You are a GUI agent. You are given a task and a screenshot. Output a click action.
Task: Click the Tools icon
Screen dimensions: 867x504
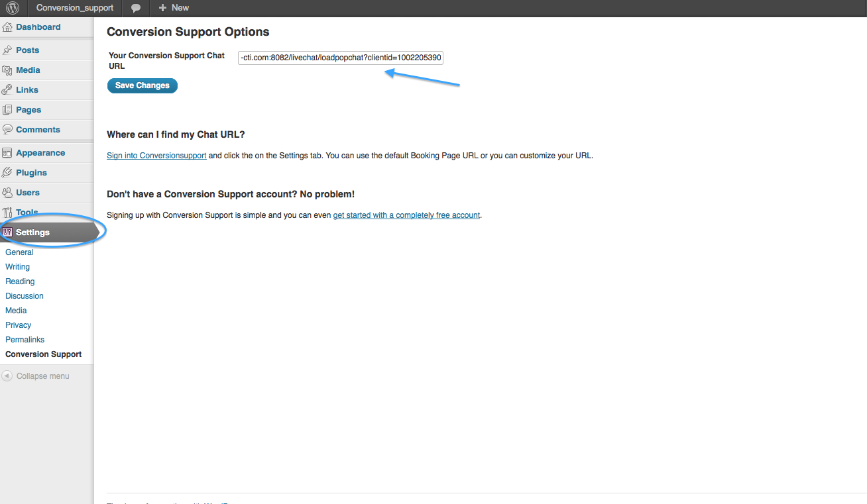pyautogui.click(x=7, y=213)
